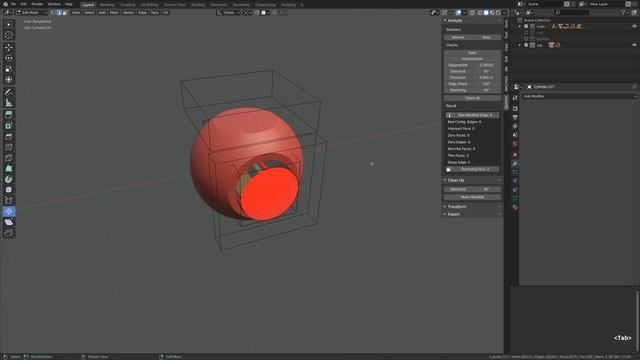Pick the Annotate pencil tool
This screenshot has height=360, width=640.
(9, 92)
